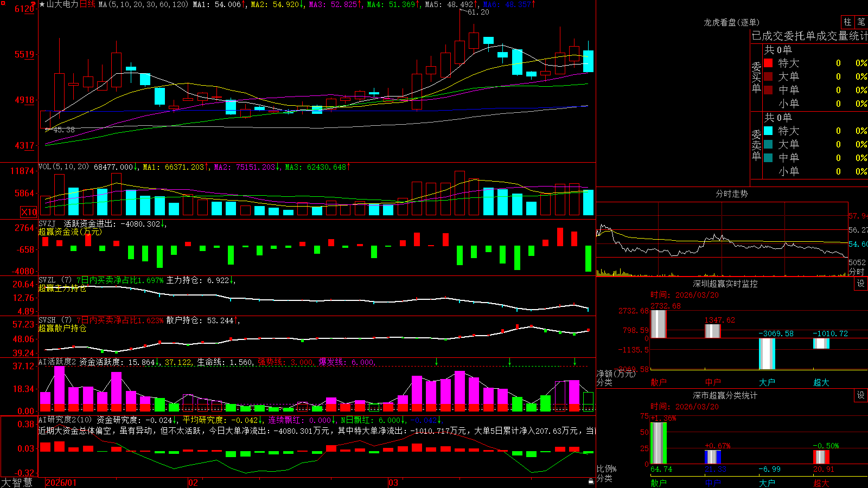Switch 龙虎看盘 to 柱 bar view

847,22
